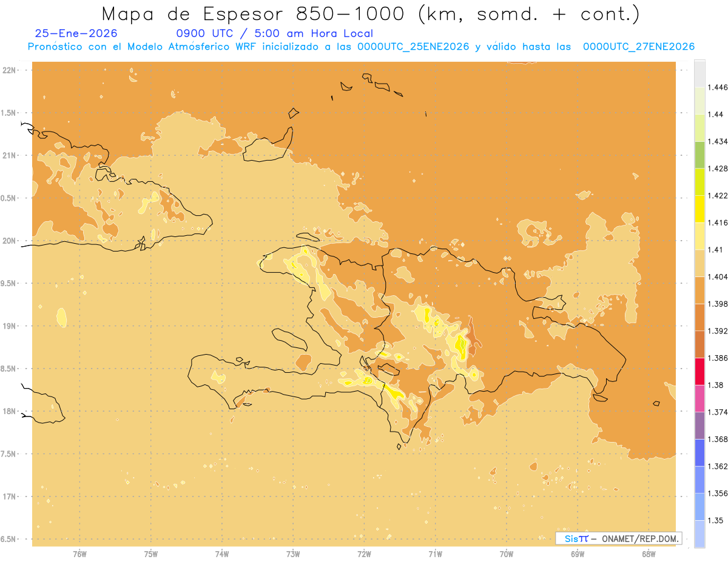This screenshot has height=562, width=728.
Task: Click the legend value "1.404"
Action: (718, 277)
